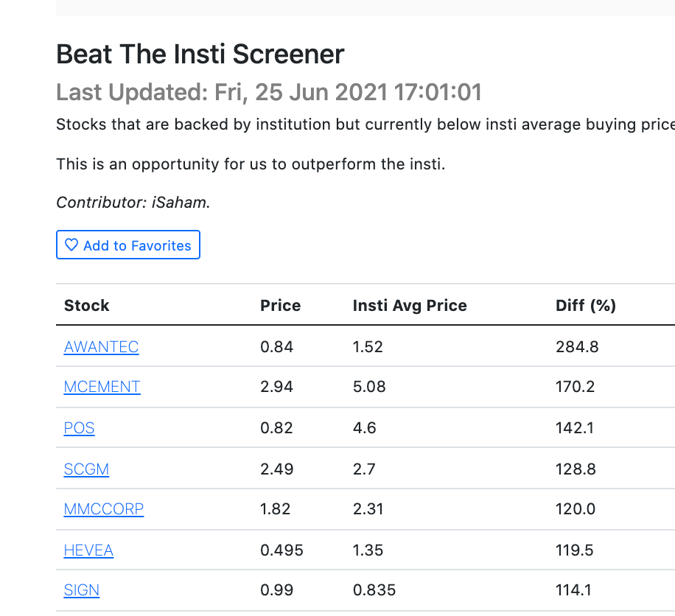Sort by Diff (%) column header
This screenshot has height=616, width=675.
[585, 306]
